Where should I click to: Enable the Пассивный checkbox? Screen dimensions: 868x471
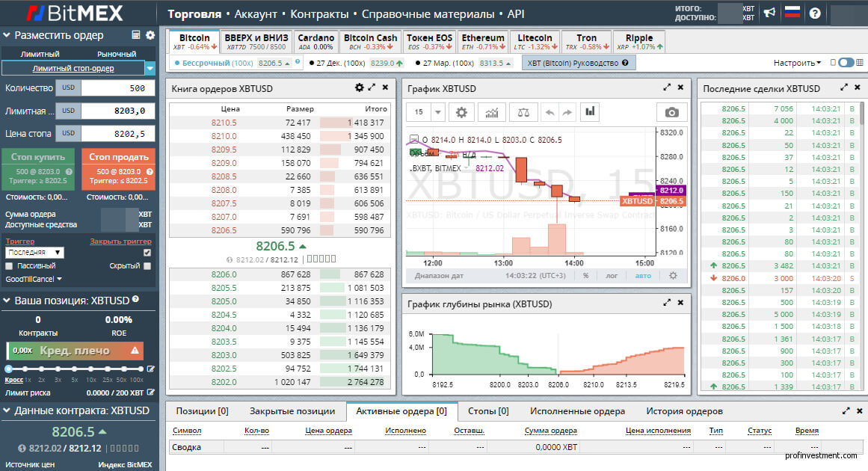(x=9, y=265)
